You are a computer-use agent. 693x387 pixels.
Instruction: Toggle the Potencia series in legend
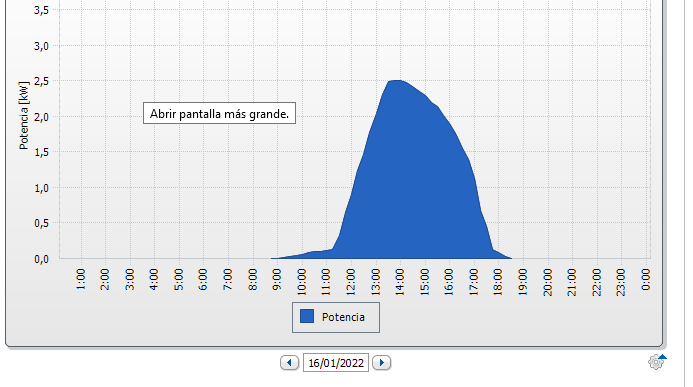click(x=336, y=317)
